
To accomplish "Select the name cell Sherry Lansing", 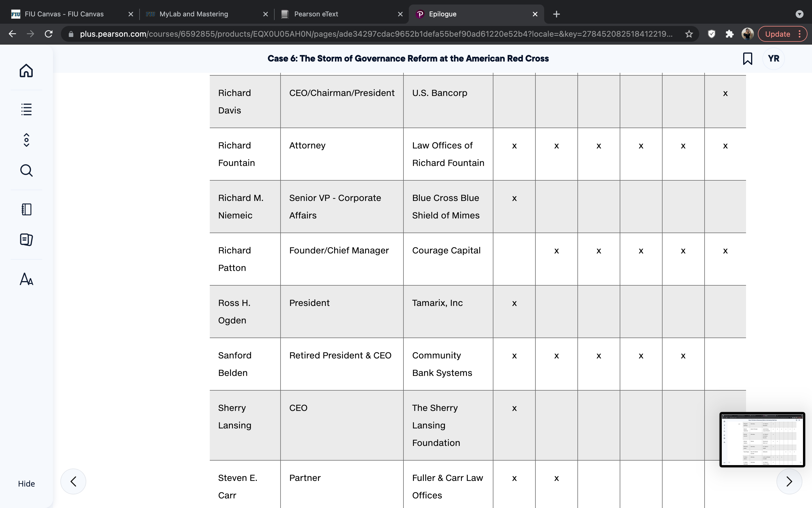I will point(245,425).
